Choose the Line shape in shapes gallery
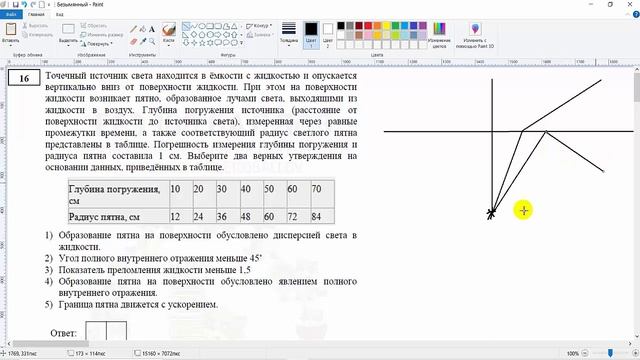Image resolution: width=640 pixels, height=360 pixels. pyautogui.click(x=186, y=26)
